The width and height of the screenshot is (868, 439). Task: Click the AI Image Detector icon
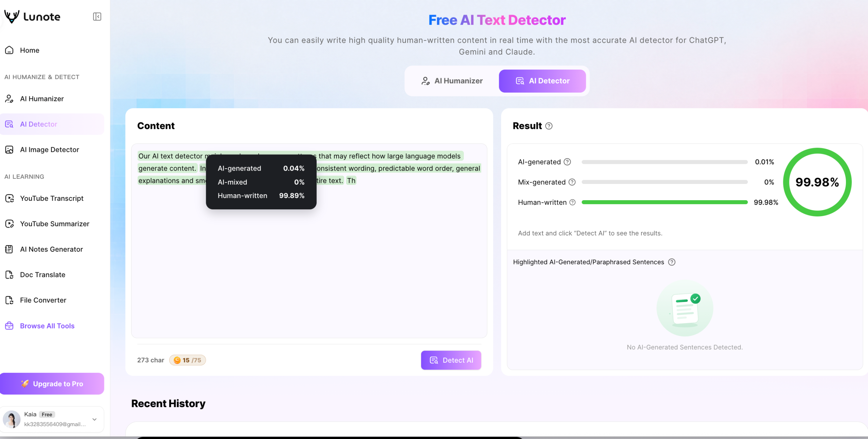pyautogui.click(x=9, y=150)
